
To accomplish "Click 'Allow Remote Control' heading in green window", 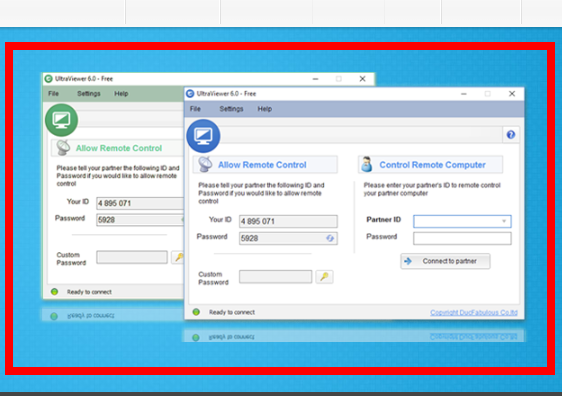I will tap(119, 148).
